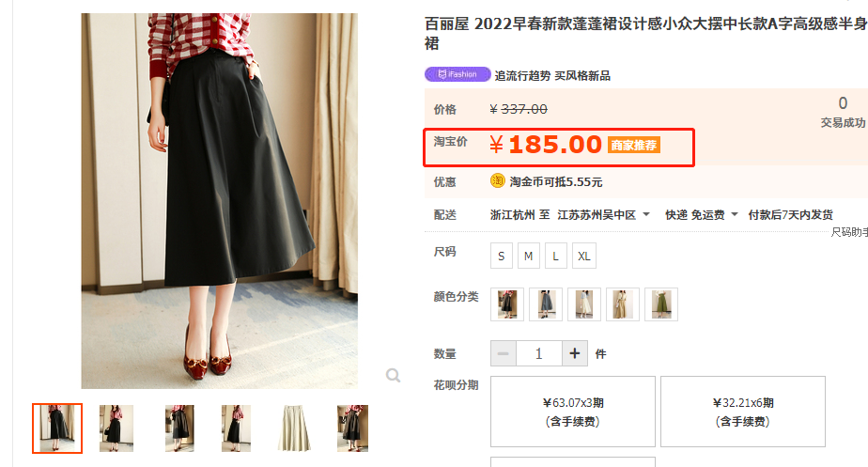This screenshot has width=868, height=467.
Task: Expand the delivery destination 江苏苏州吴中区 dropdown
Action: tap(603, 215)
